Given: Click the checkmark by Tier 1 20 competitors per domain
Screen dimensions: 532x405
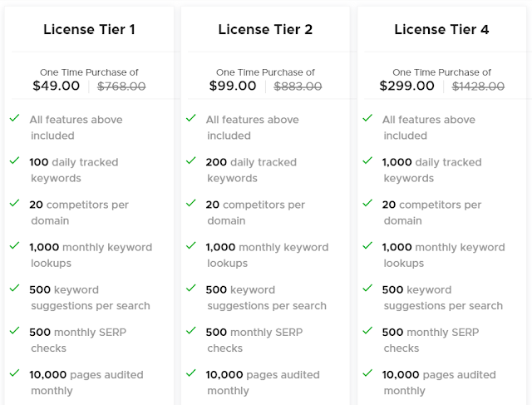Looking at the screenshot, I should pos(14,203).
